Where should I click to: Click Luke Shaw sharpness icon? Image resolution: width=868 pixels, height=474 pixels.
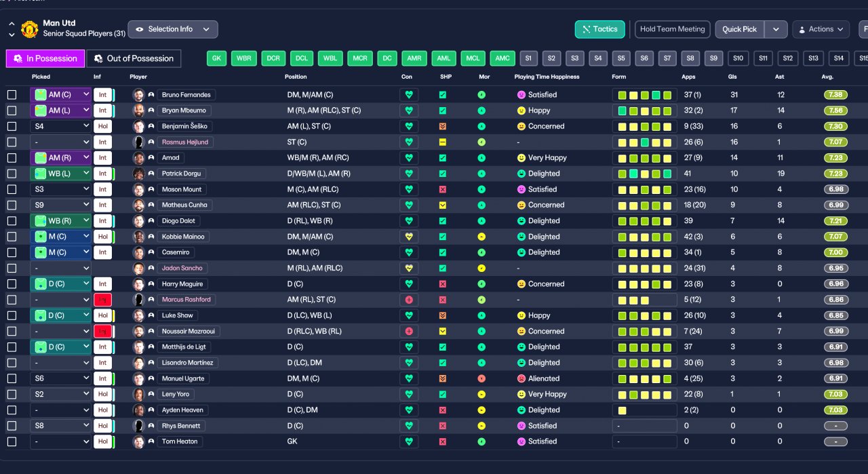click(x=443, y=315)
